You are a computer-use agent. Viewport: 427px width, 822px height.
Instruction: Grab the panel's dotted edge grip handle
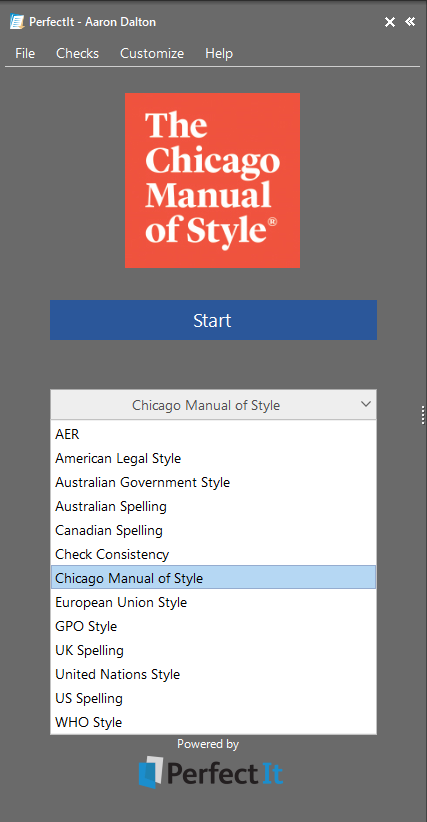[423, 415]
